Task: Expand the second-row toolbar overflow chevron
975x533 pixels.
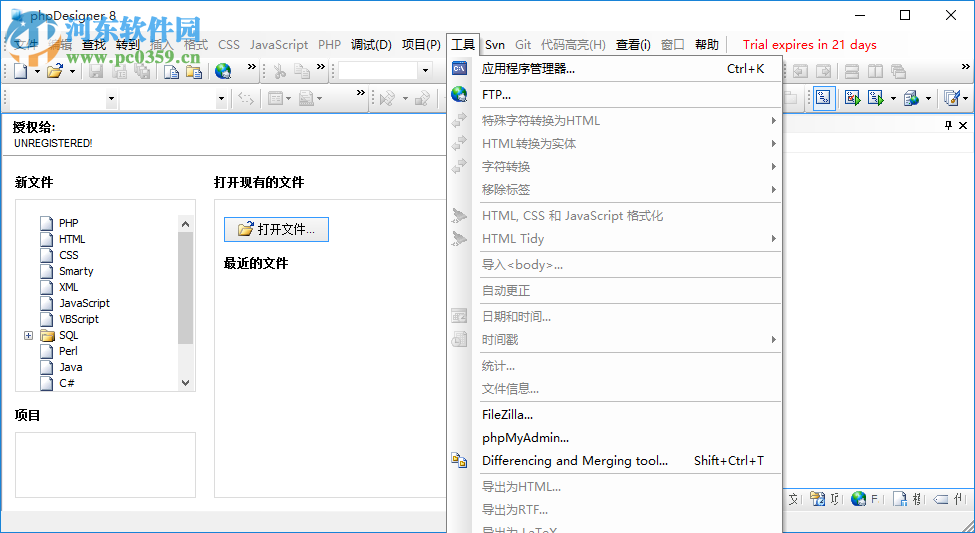Action: (361, 93)
